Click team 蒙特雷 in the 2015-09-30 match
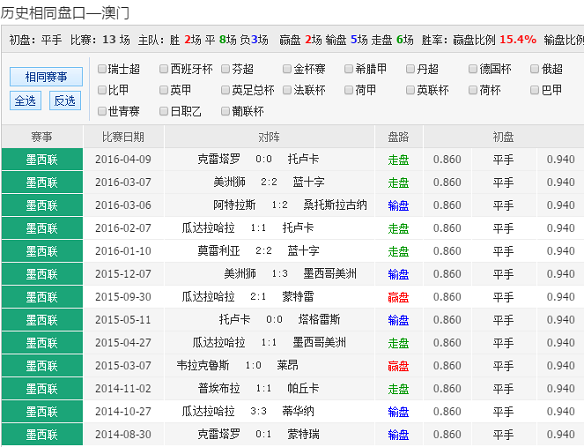Image resolution: width=584 pixels, height=447 pixels. tap(298, 297)
